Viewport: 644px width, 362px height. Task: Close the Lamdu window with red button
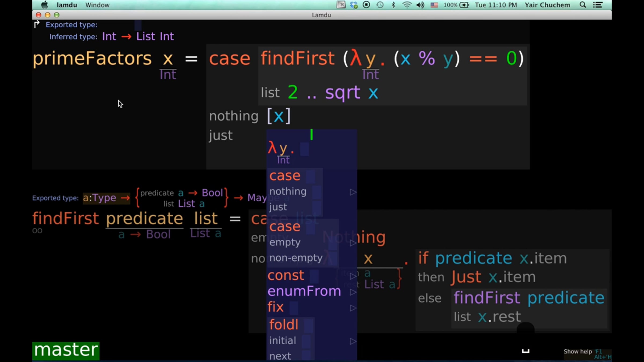(x=39, y=15)
